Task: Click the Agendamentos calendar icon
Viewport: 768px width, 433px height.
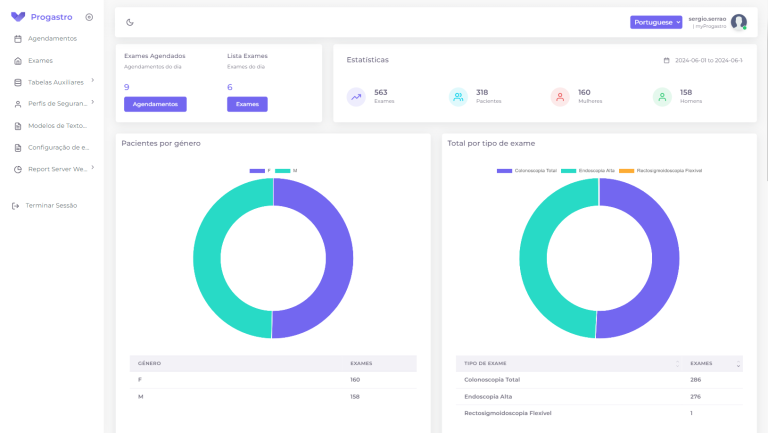Action: (x=18, y=39)
